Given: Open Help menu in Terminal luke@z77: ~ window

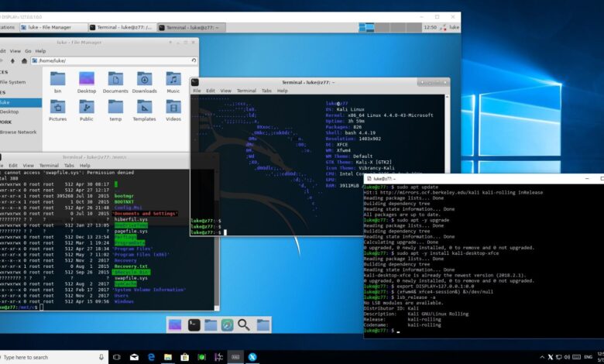Looking at the screenshot, I should [x=283, y=91].
